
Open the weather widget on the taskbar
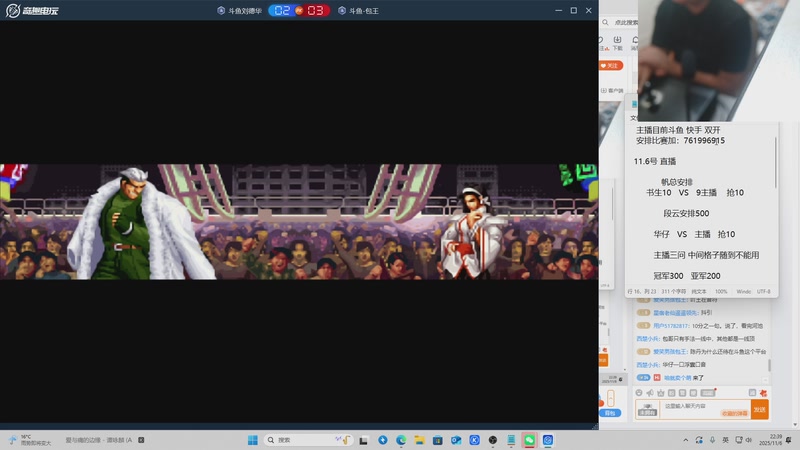tap(30, 440)
